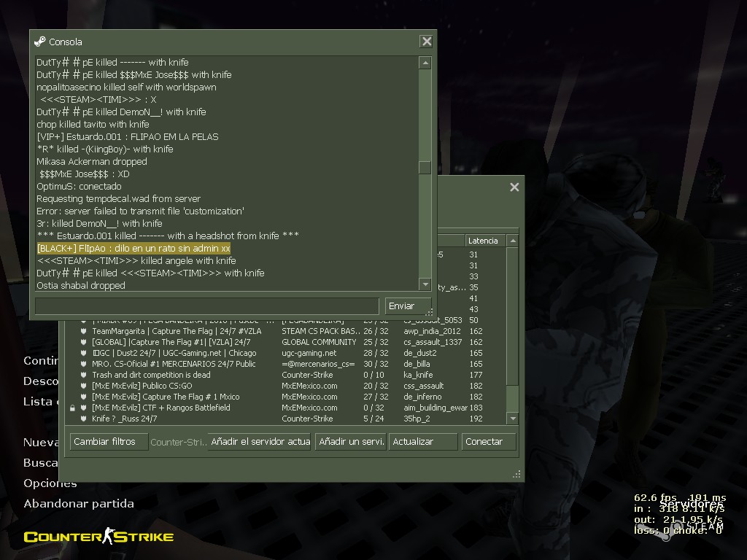Click the Enviar button in Consola
747x560 pixels.
point(409,306)
